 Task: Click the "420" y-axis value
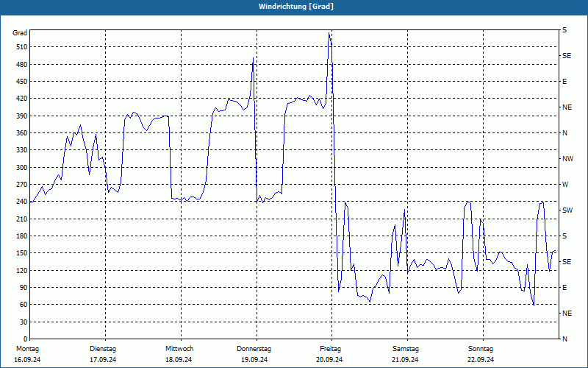tap(22, 99)
